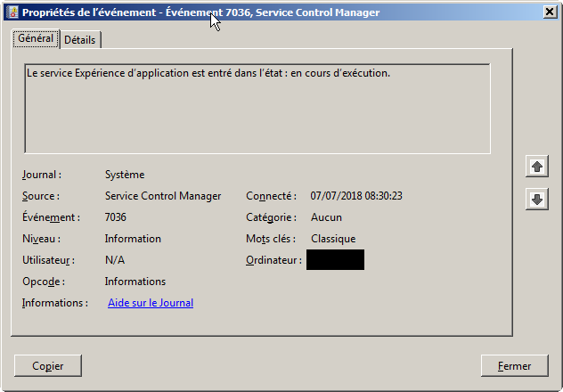Image resolution: width=563 pixels, height=392 pixels.
Task: Switch to the Détails tab
Action: [x=80, y=40]
